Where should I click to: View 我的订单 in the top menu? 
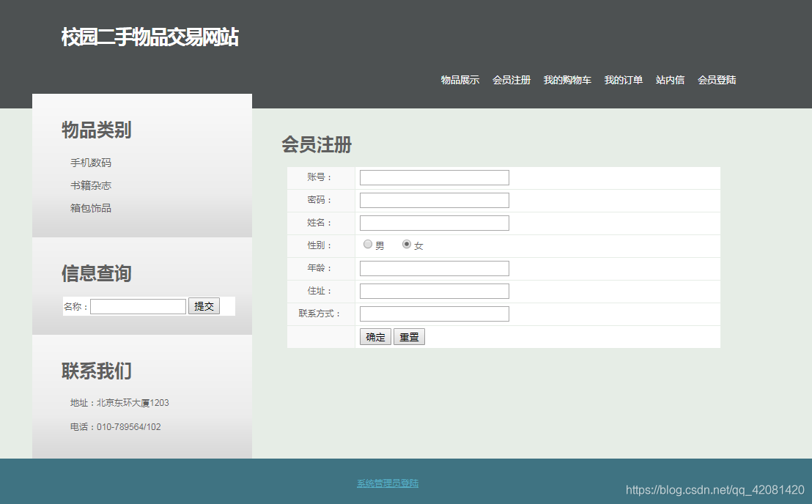623,80
